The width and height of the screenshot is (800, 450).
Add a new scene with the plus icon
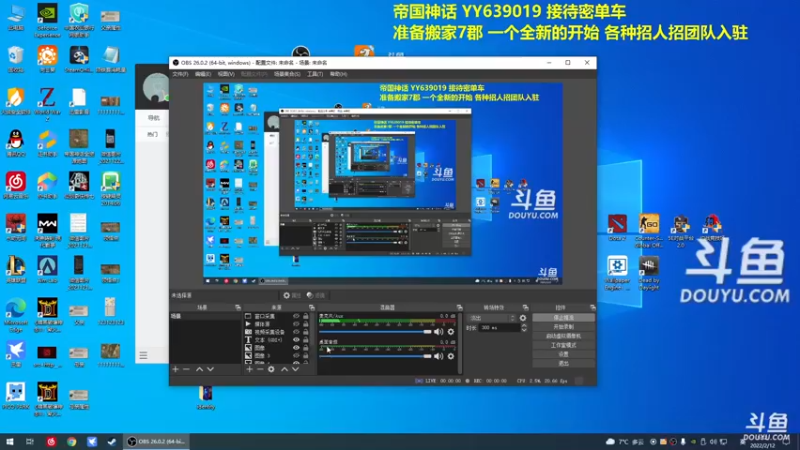coord(176,369)
